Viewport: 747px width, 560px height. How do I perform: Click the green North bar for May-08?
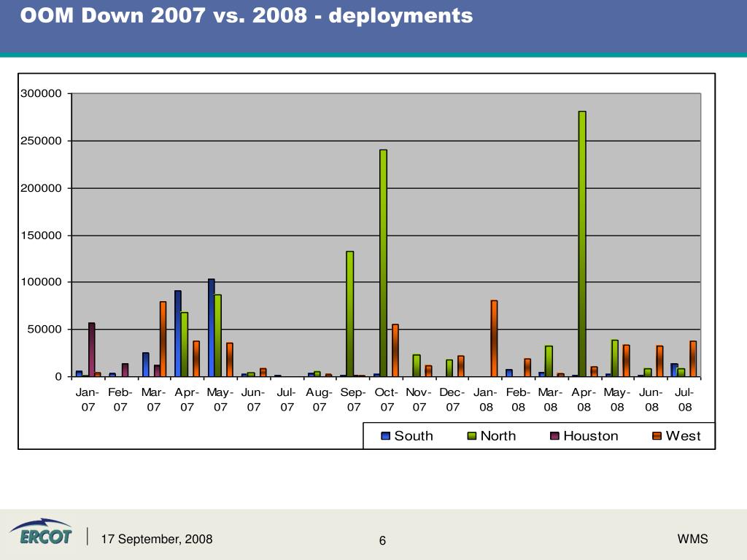point(615,358)
